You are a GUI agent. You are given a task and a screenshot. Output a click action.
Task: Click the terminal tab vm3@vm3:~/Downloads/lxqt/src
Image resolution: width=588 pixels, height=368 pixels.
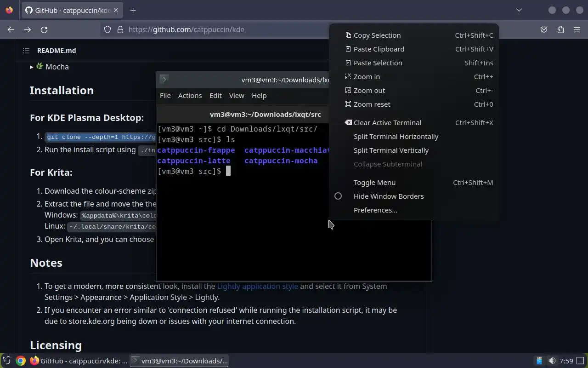265,114
